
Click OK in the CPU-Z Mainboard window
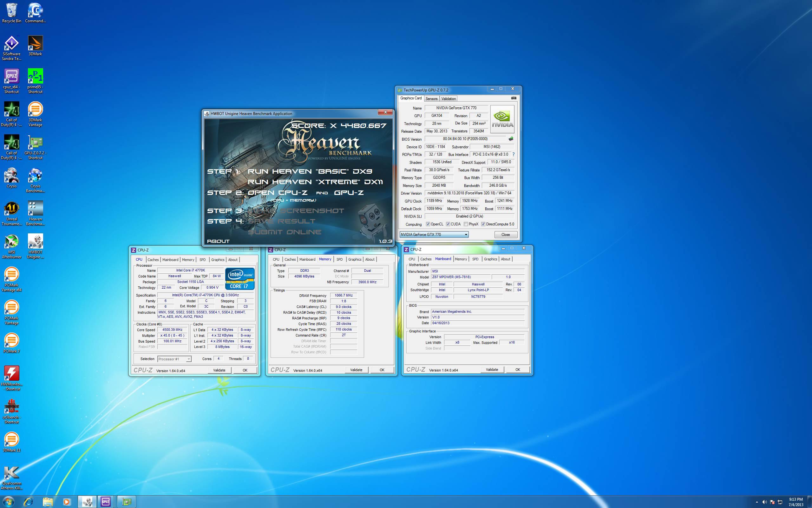pyautogui.click(x=518, y=369)
